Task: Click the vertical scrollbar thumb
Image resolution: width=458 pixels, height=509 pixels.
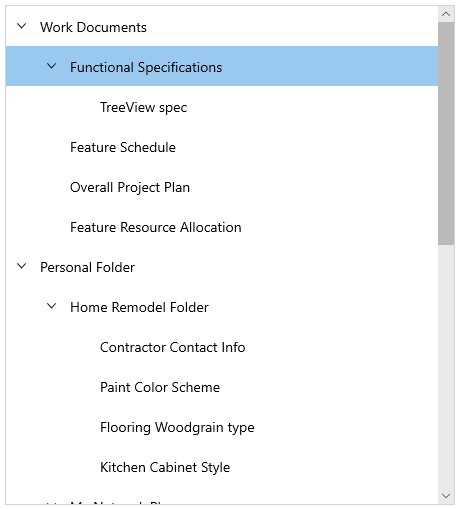Action: (446, 134)
